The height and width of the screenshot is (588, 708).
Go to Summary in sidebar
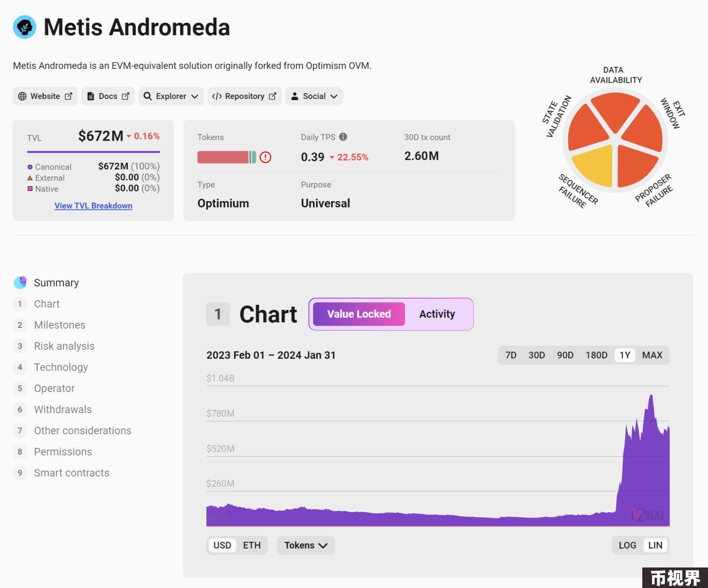click(56, 283)
